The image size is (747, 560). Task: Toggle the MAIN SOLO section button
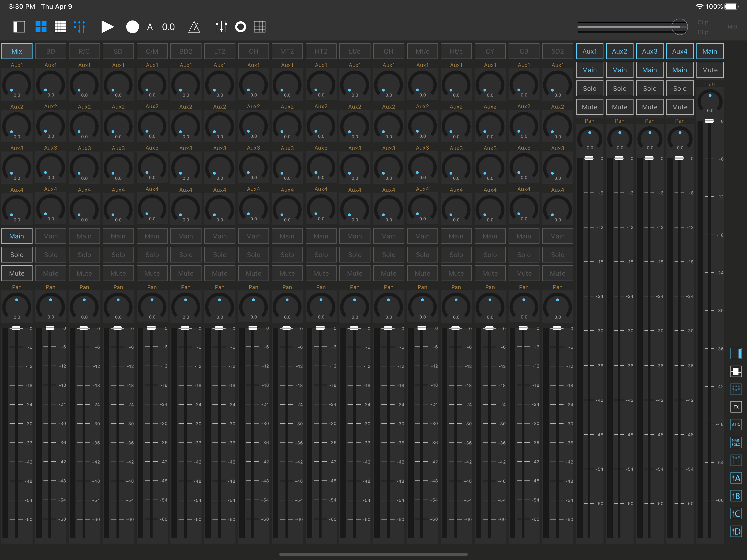pyautogui.click(x=736, y=442)
